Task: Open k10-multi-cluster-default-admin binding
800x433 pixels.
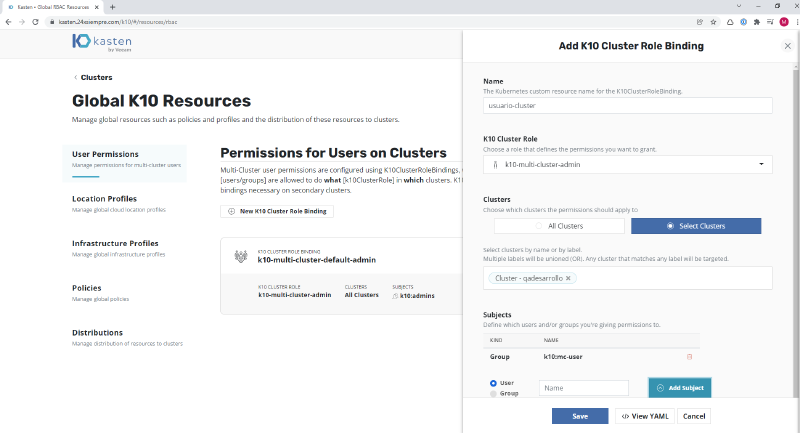Action: coord(316,260)
